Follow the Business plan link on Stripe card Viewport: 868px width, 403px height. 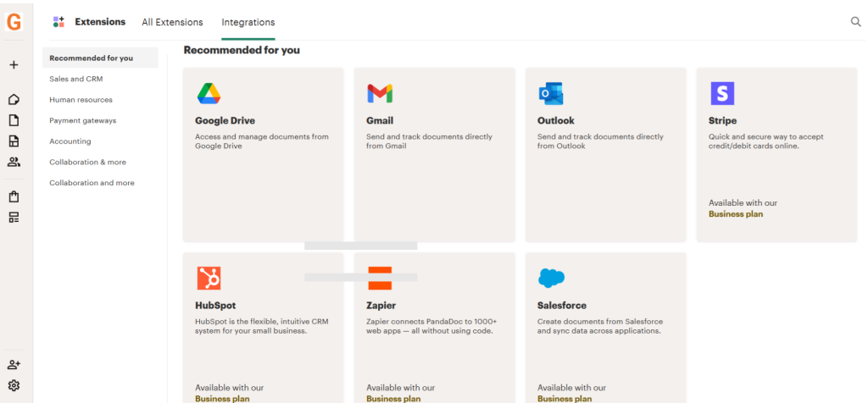click(736, 214)
